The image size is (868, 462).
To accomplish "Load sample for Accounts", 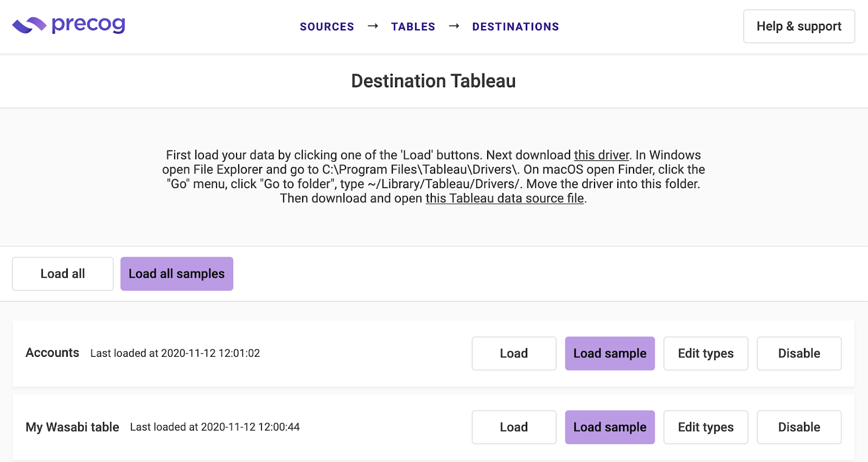I will (610, 354).
